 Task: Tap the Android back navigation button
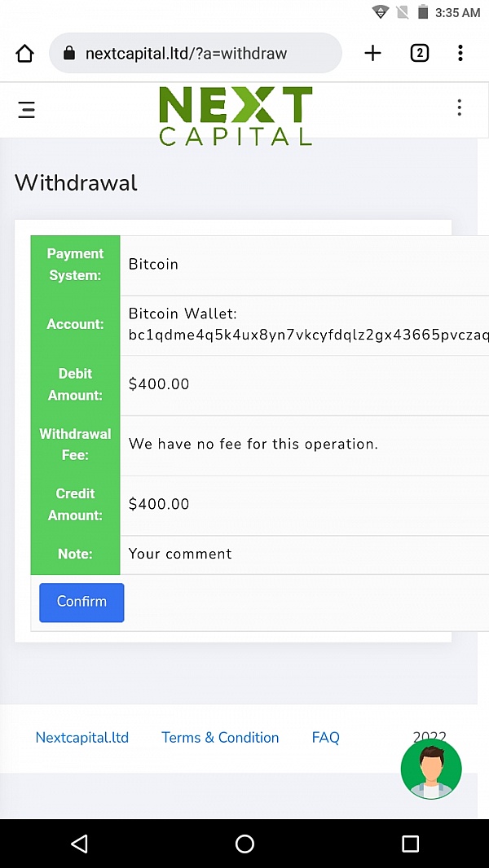[x=79, y=843]
